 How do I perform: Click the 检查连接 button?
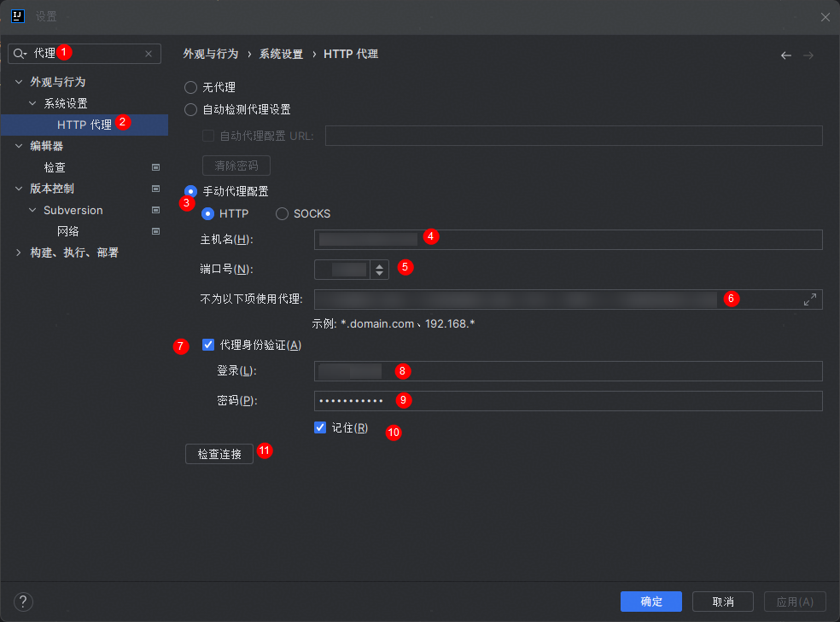coord(219,455)
